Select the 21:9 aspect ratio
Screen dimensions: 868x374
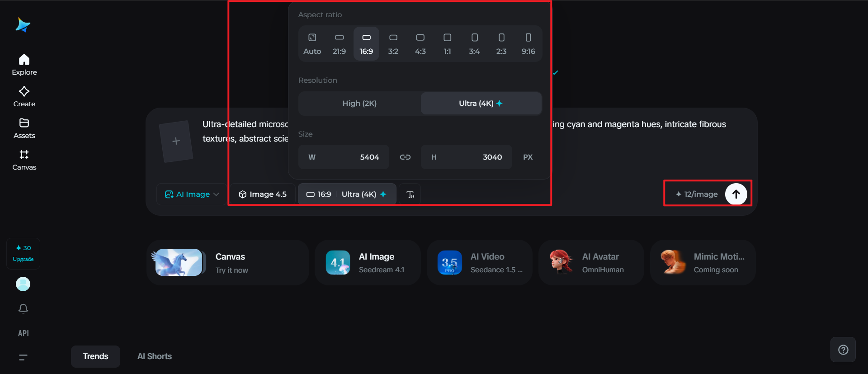click(x=339, y=44)
